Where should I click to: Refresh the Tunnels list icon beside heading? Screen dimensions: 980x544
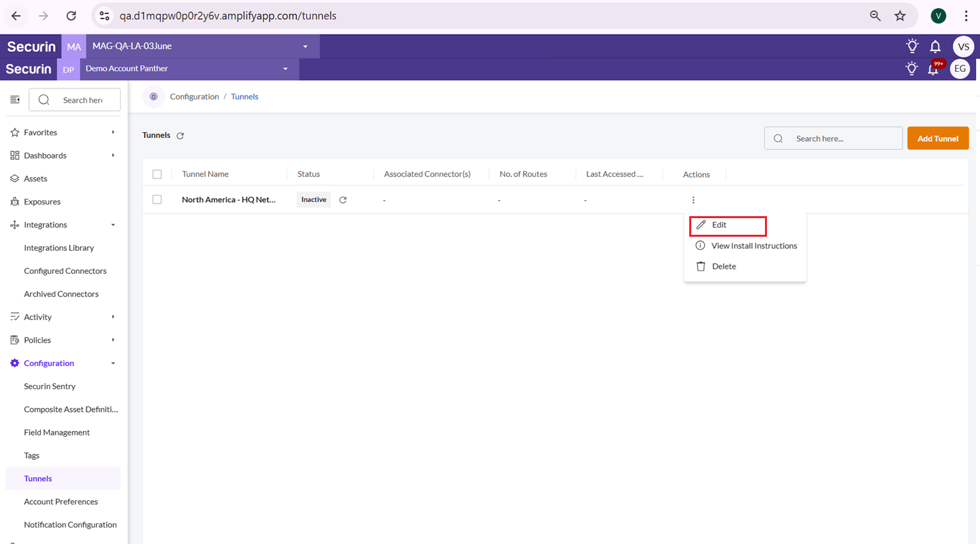coord(180,135)
